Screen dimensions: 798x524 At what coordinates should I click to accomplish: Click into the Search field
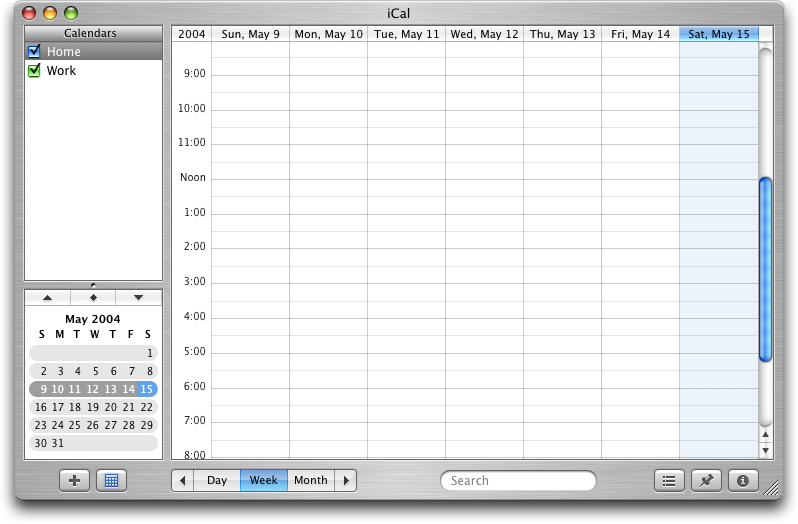coord(518,481)
